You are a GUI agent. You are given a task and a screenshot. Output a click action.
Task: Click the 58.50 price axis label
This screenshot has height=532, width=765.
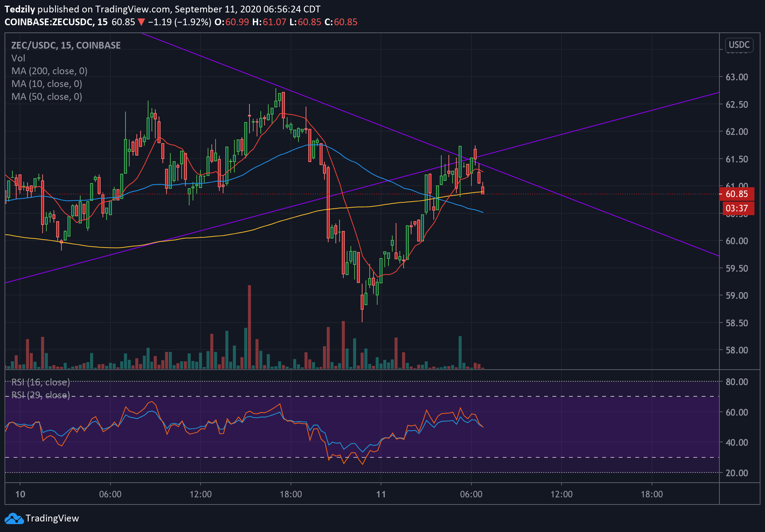point(737,323)
